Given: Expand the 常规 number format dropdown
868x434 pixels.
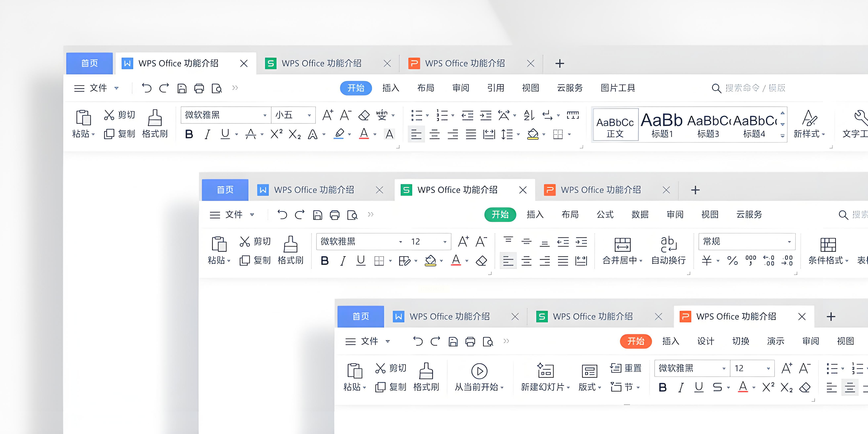Looking at the screenshot, I should click(x=789, y=242).
